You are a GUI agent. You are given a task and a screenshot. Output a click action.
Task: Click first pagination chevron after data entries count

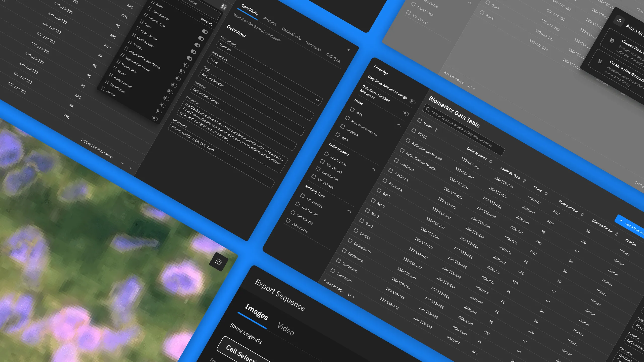[x=123, y=163]
